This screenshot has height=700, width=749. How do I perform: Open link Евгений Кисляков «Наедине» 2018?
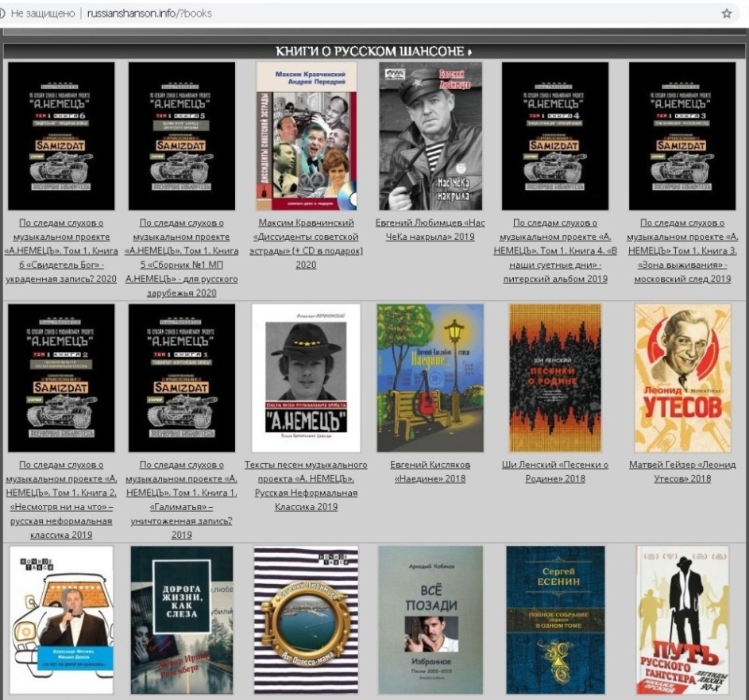430,472
